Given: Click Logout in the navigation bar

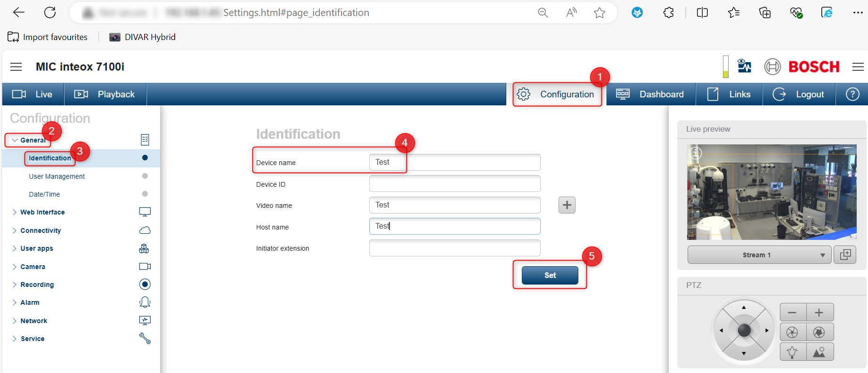Looking at the screenshot, I should pyautogui.click(x=799, y=94).
